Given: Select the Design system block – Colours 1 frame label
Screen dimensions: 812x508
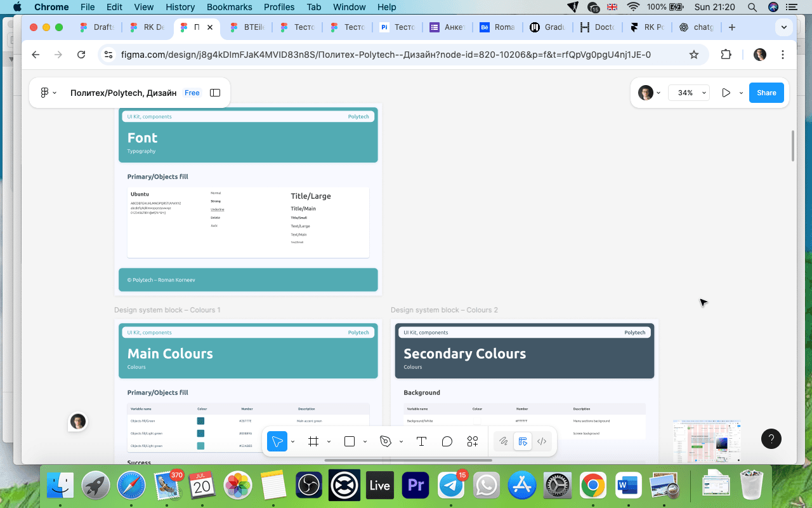Looking at the screenshot, I should click(x=167, y=310).
